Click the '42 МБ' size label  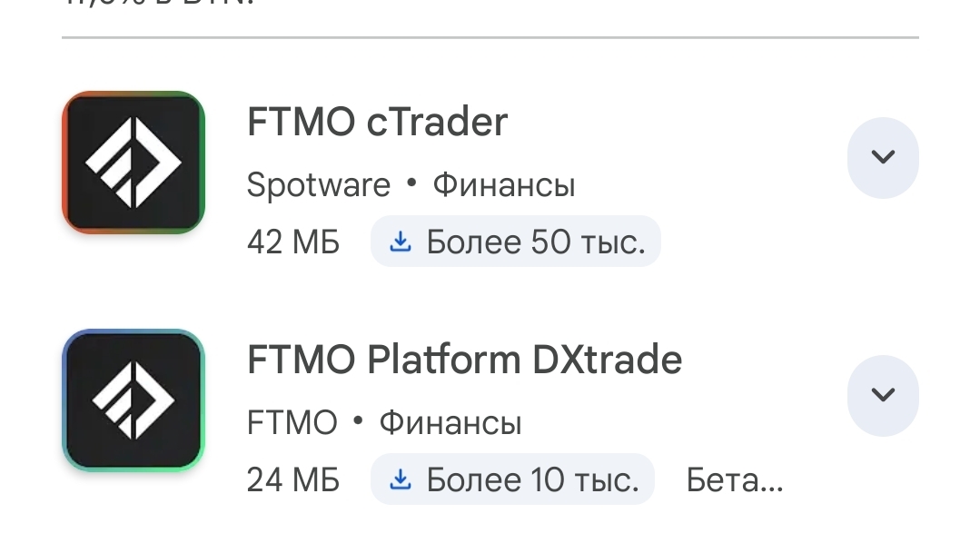point(292,242)
